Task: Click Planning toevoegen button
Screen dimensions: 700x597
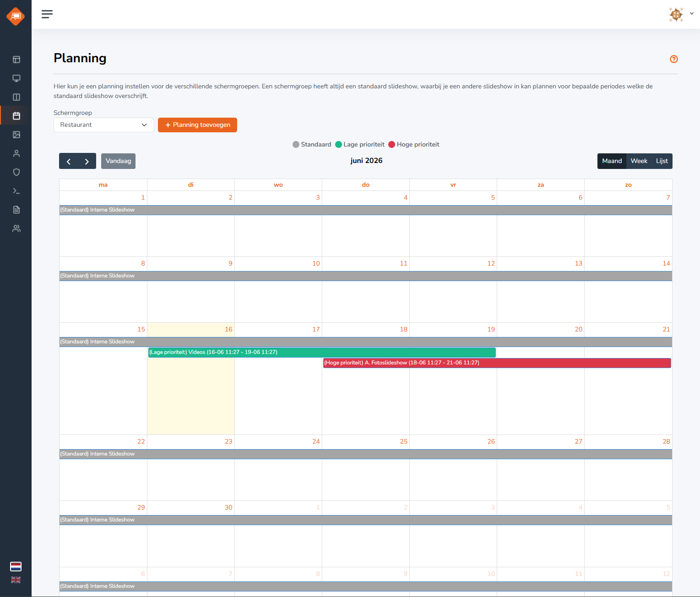Action: tap(197, 125)
